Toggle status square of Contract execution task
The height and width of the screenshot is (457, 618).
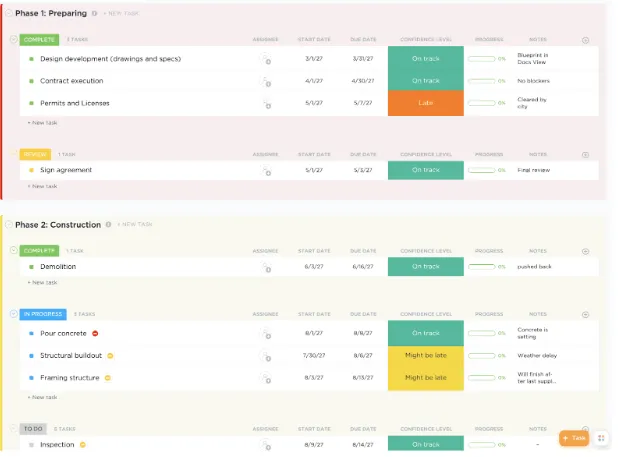pos(32,81)
